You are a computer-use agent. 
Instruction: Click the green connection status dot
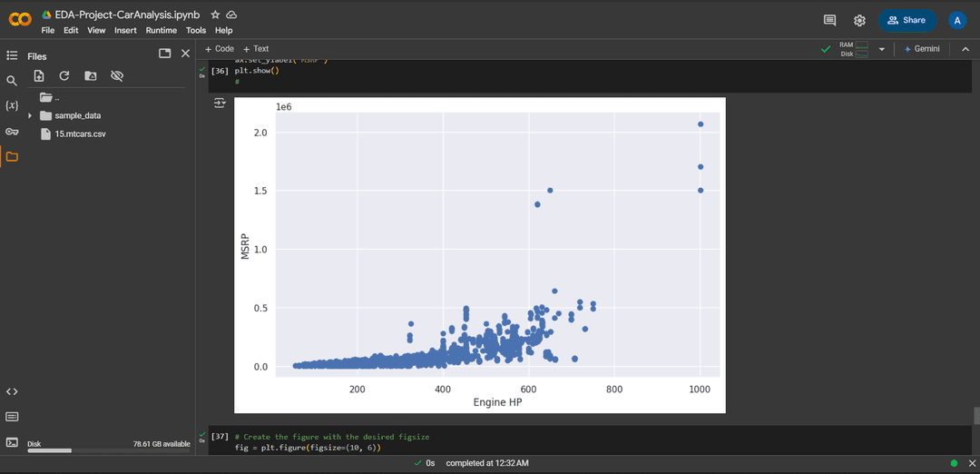[x=954, y=463]
